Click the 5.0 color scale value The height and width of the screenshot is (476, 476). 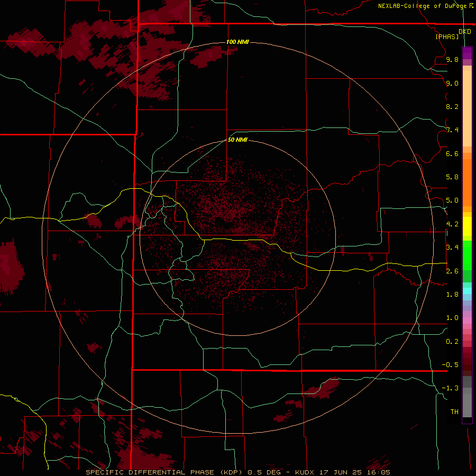coord(452,200)
